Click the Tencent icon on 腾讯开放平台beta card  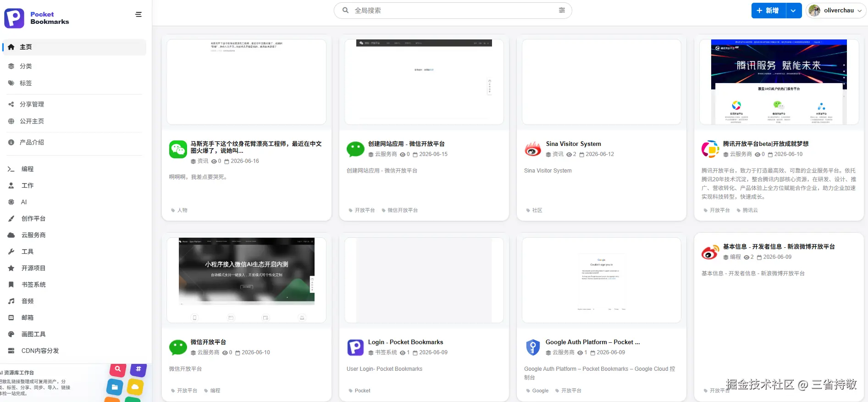click(x=710, y=149)
